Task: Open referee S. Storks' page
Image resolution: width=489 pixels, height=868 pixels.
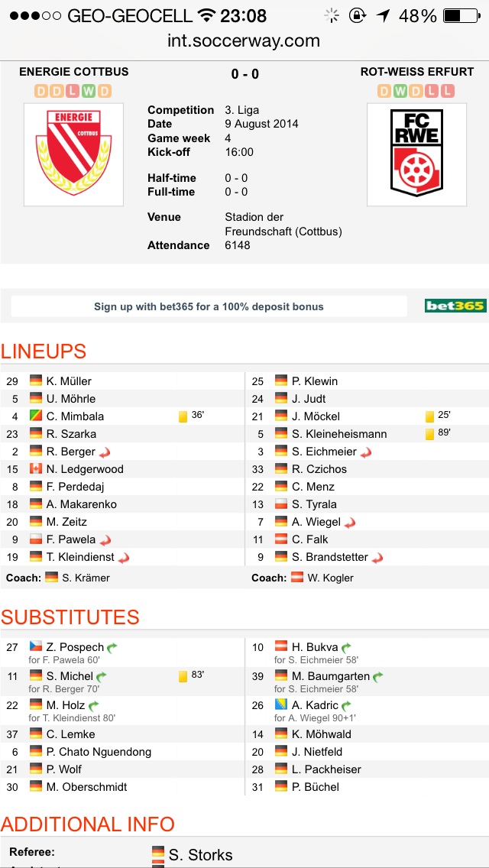Action: [200, 855]
